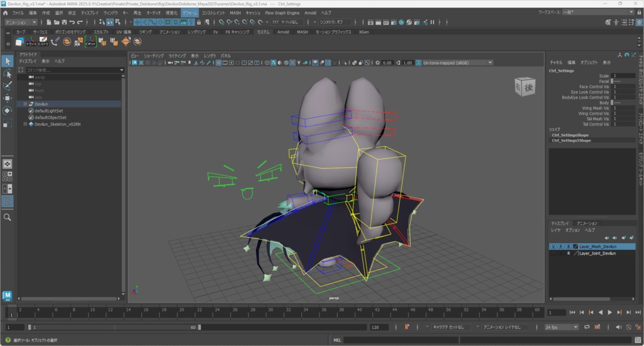Click the search icon in left sidebar
The image size is (644, 346).
pyautogui.click(x=8, y=217)
